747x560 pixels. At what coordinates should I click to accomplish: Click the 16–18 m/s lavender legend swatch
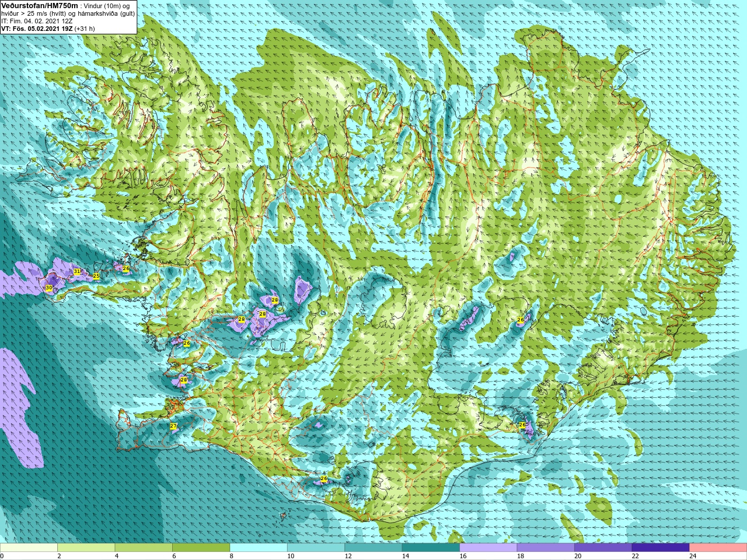tap(488, 548)
